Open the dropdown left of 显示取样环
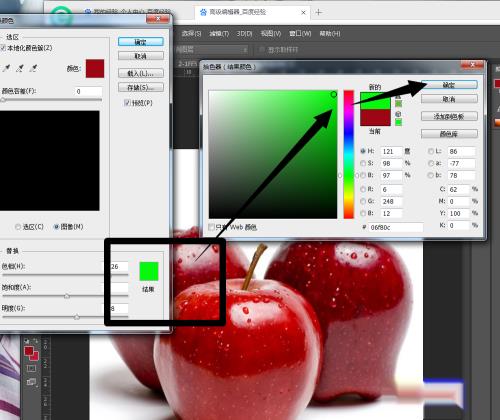This screenshot has width=500, height=420. coord(212,50)
